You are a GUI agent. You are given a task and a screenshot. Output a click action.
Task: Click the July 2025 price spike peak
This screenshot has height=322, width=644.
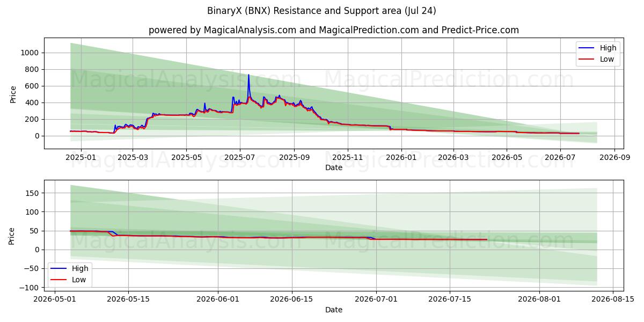248,75
